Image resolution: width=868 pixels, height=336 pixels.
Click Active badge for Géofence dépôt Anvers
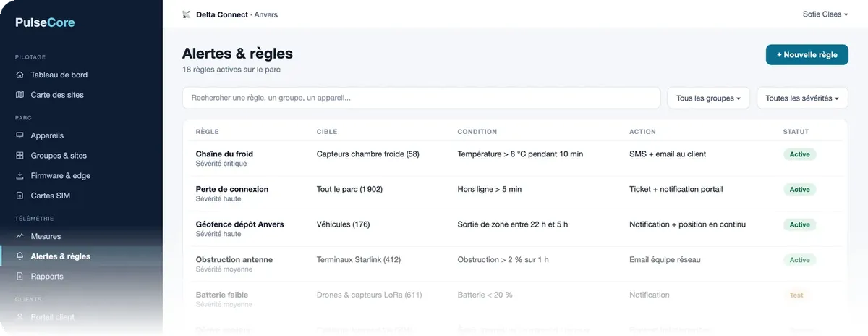pos(799,224)
